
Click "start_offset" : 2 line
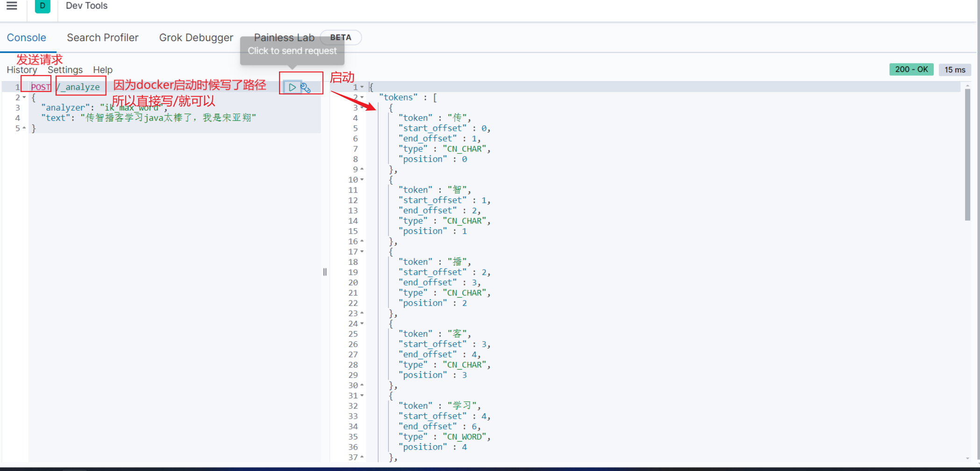[x=444, y=272]
